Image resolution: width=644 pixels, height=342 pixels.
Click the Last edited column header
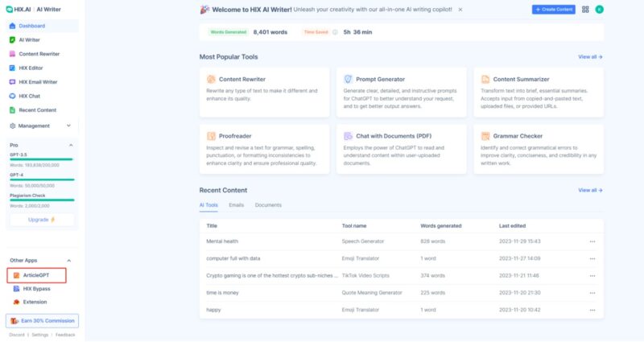point(512,226)
